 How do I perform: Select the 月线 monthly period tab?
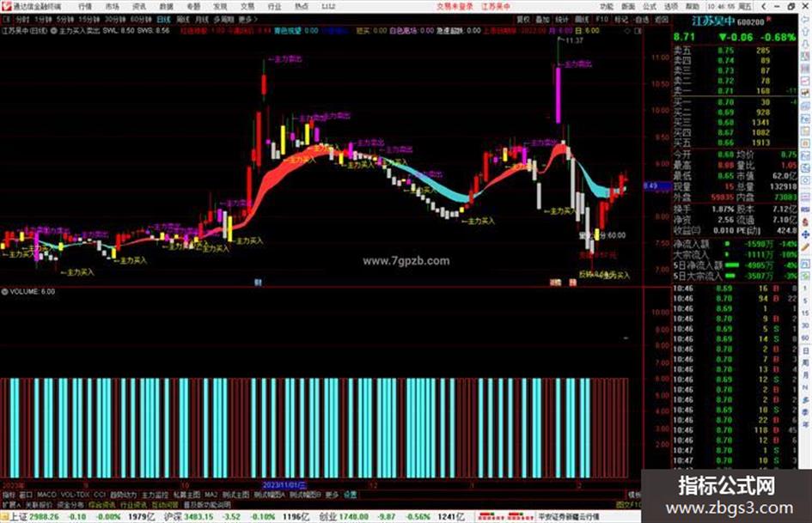coord(201,19)
